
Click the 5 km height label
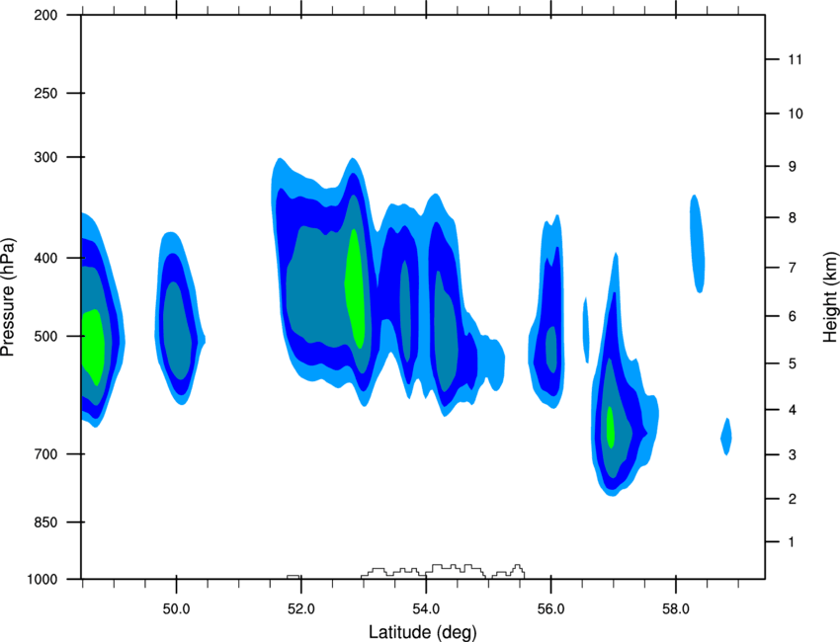(793, 363)
